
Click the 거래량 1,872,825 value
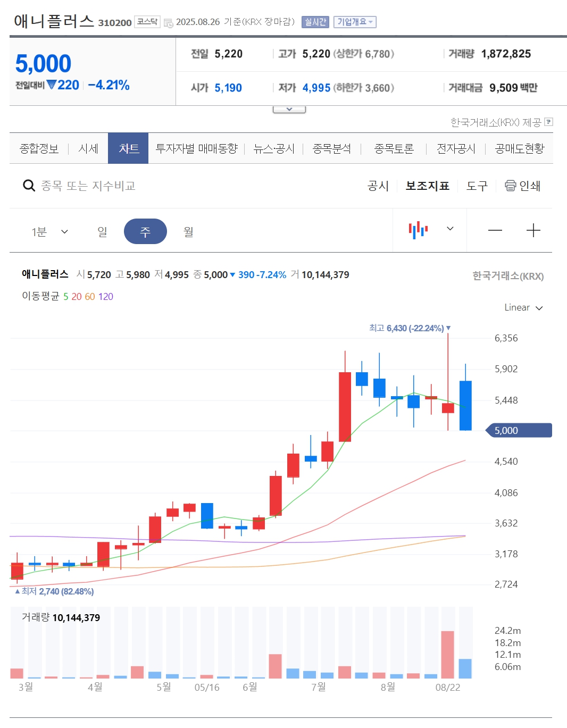pyautogui.click(x=506, y=54)
